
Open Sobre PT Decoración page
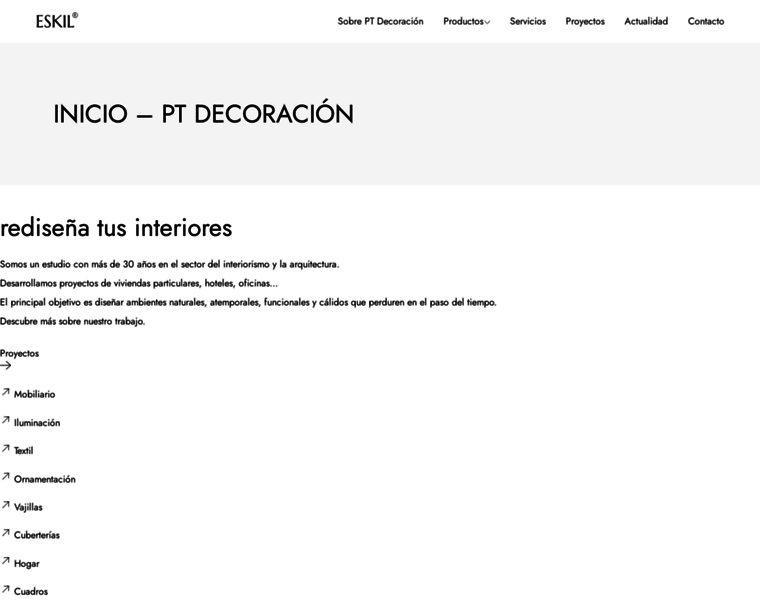click(x=380, y=21)
